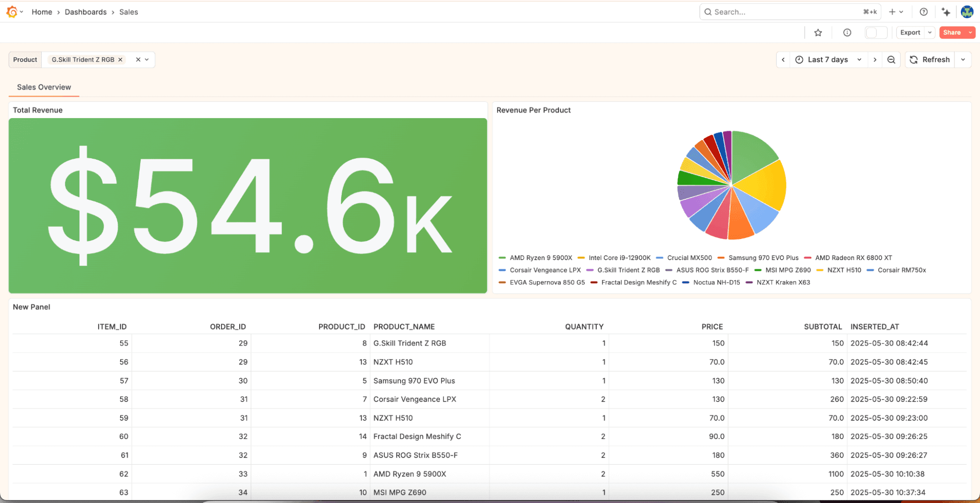Open the help question-mark icon
The width and height of the screenshot is (980, 503).
[924, 12]
